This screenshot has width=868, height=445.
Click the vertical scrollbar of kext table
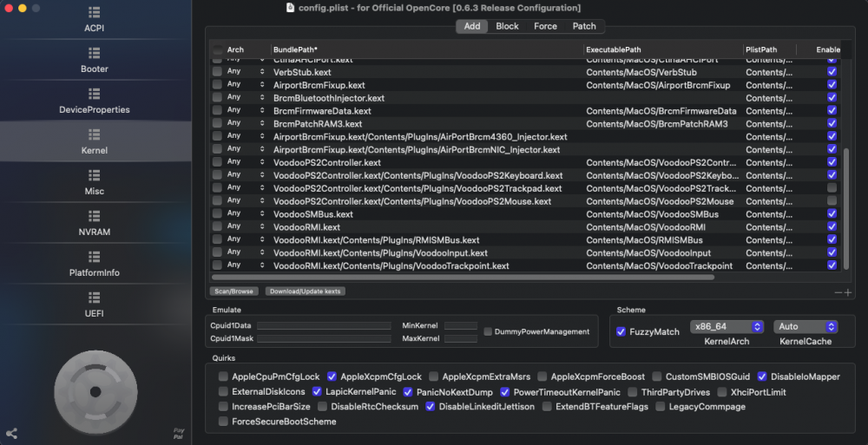point(845,209)
